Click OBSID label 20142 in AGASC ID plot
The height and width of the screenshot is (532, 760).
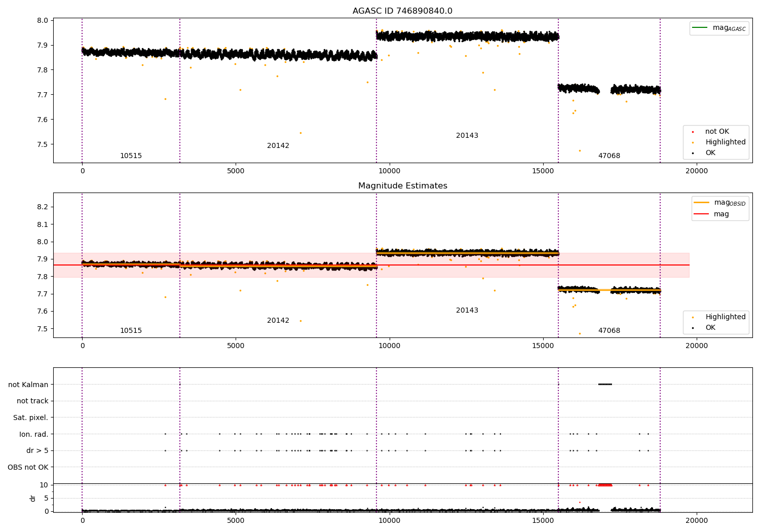point(278,145)
